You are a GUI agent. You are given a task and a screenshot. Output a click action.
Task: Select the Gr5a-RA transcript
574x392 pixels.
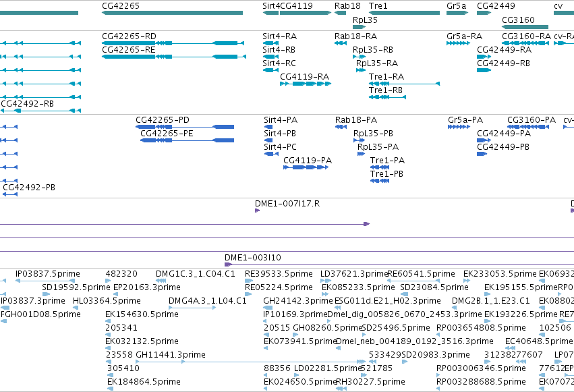(458, 43)
